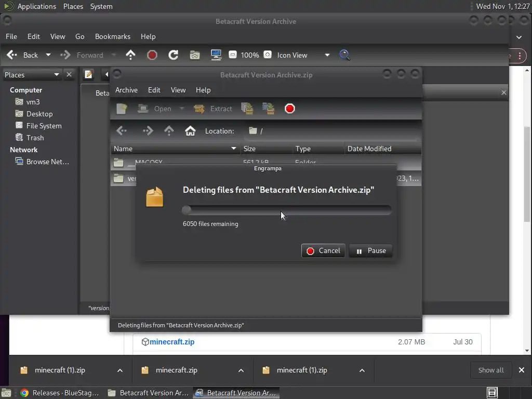
Task: Sort archive list by Date Modified
Action: point(383,149)
